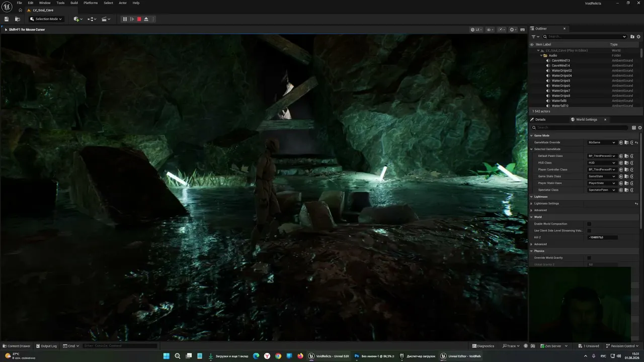This screenshot has width=644, height=362.
Task: Click the 1 Unsaved status button
Action: [x=589, y=346]
